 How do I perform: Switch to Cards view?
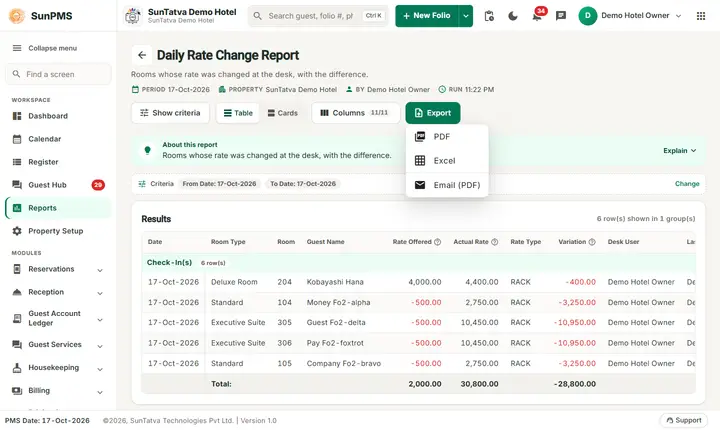(282, 113)
